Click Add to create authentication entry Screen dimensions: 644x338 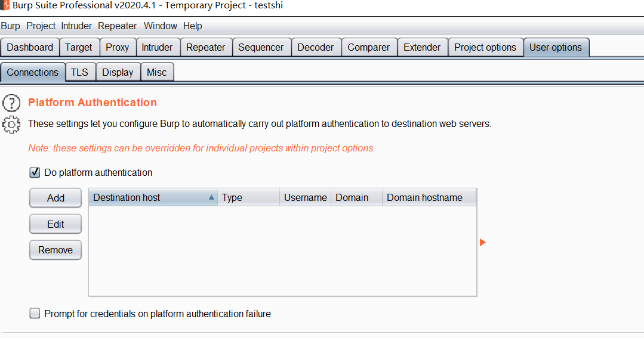coord(56,198)
